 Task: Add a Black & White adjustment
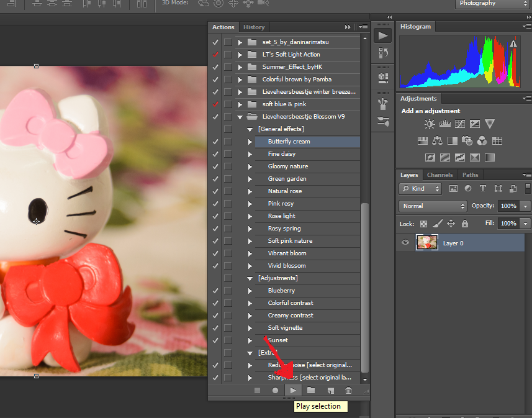pyautogui.click(x=453, y=140)
